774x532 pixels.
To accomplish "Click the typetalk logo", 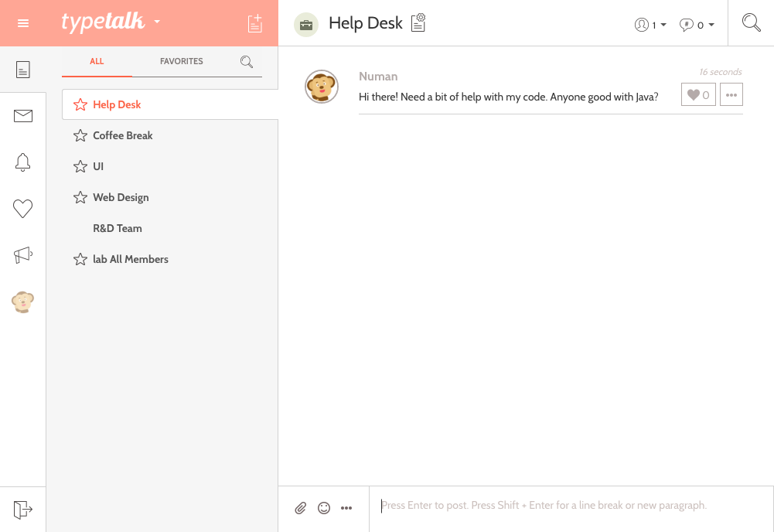I will coord(103,22).
